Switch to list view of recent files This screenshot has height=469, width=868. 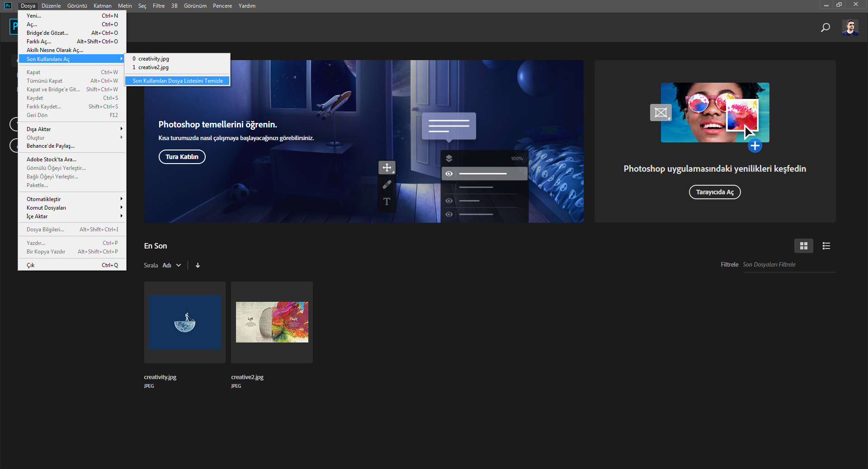[826, 246]
